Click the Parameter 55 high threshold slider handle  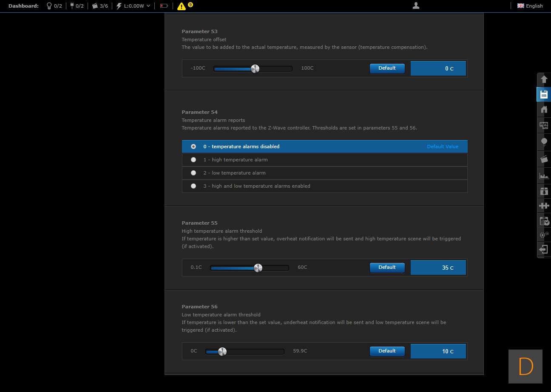click(x=258, y=268)
